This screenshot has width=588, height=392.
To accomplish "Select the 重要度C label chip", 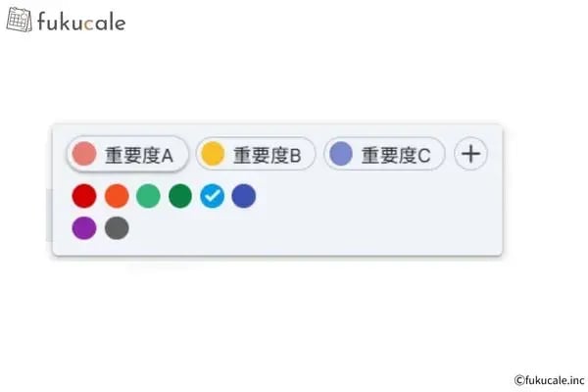I will (x=384, y=154).
